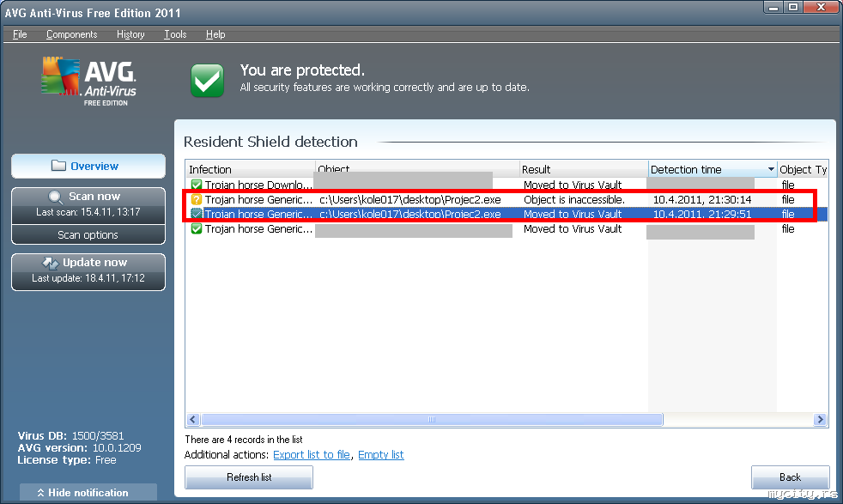Start a scan with Scan now

pyautogui.click(x=88, y=205)
